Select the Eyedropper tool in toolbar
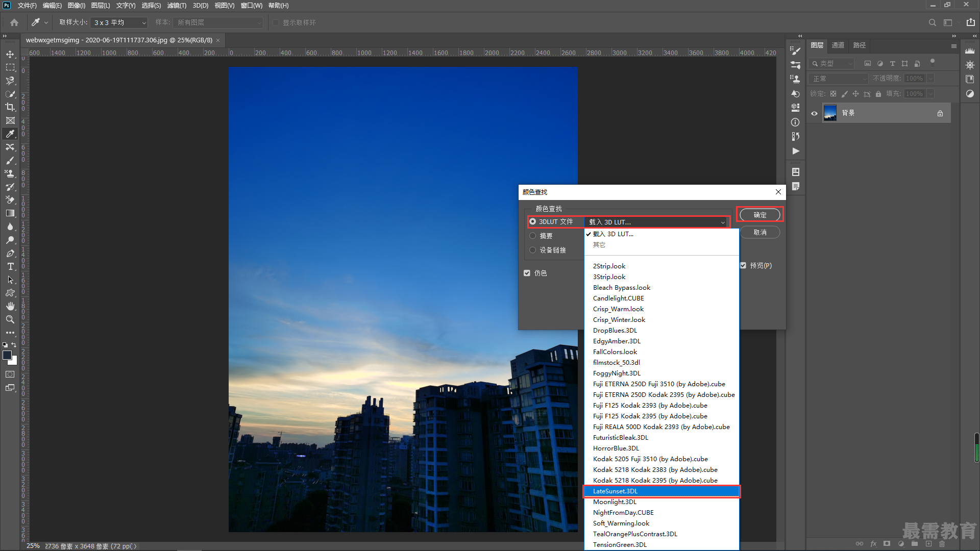This screenshot has height=551, width=980. [10, 134]
